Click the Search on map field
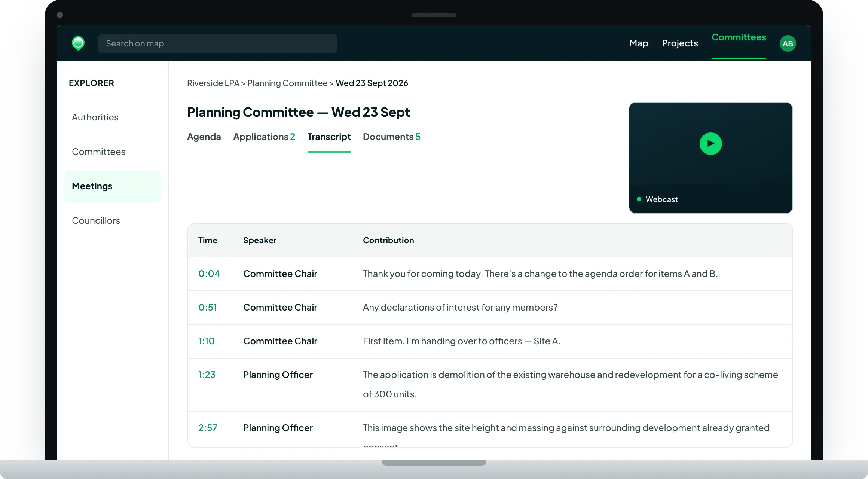The height and width of the screenshot is (479, 868). (x=218, y=43)
